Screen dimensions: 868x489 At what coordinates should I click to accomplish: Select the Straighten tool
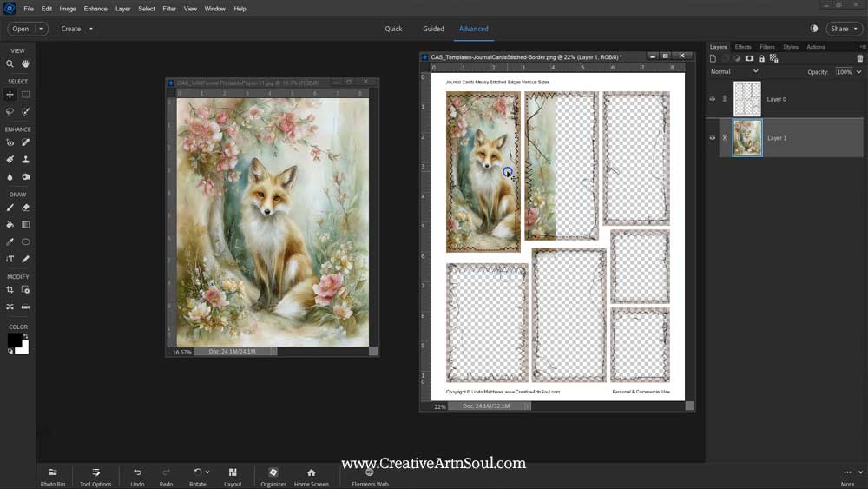pos(25,307)
